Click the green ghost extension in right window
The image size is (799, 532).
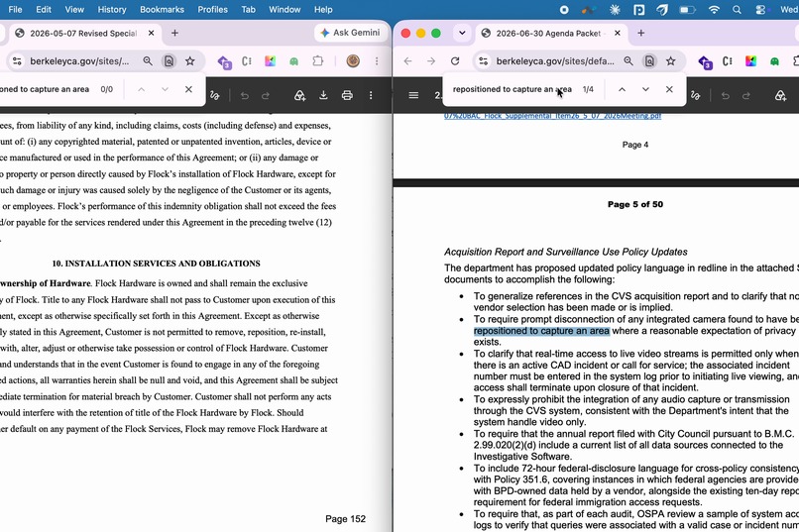774,61
